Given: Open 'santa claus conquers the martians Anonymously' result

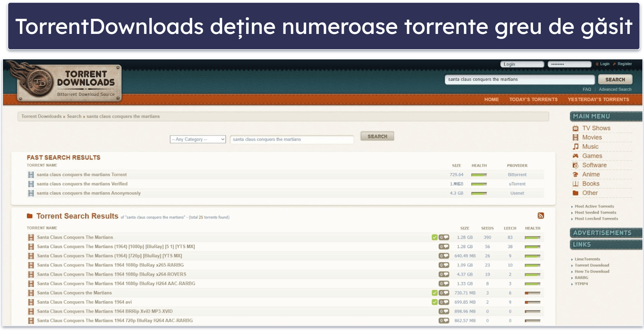Looking at the screenshot, I should tap(89, 193).
